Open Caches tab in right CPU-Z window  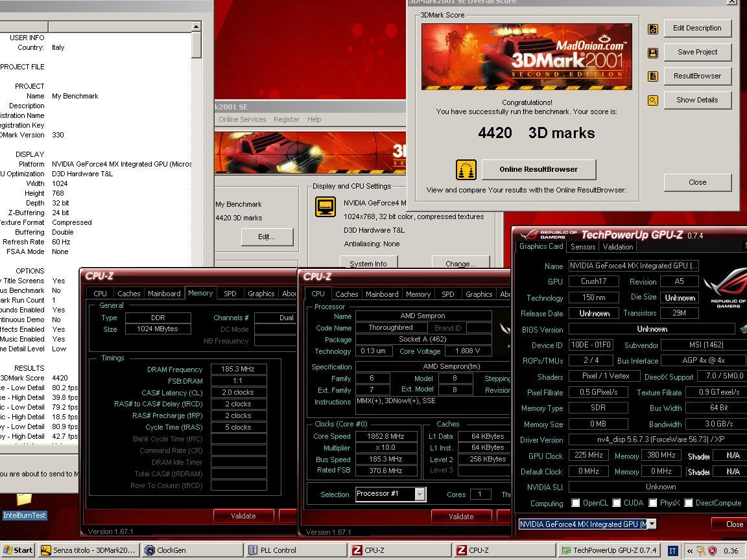click(x=347, y=294)
